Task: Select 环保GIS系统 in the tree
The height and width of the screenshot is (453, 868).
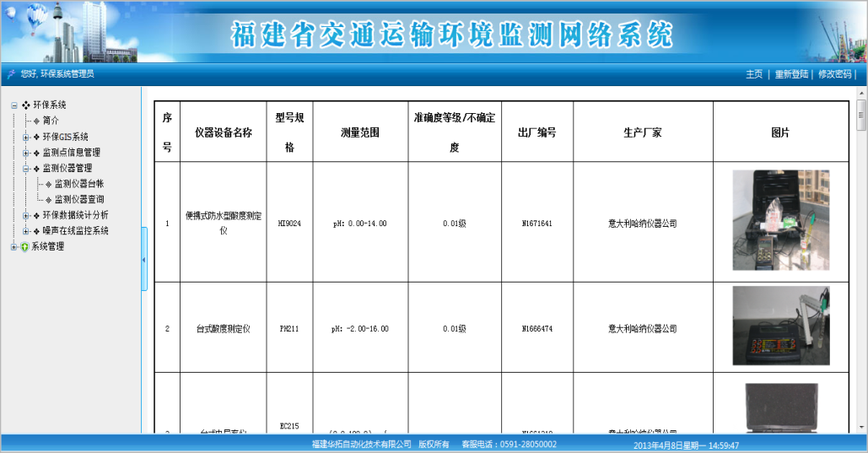Action: point(65,137)
